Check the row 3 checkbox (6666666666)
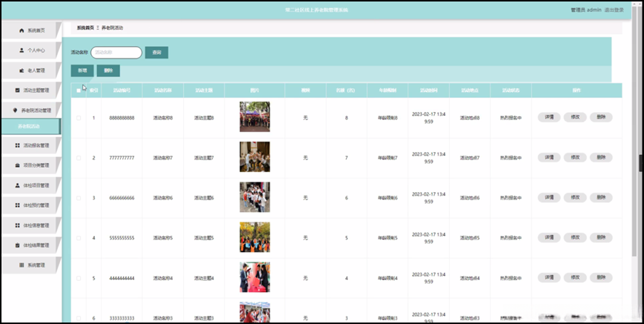The height and width of the screenshot is (324, 644). coord(79,198)
